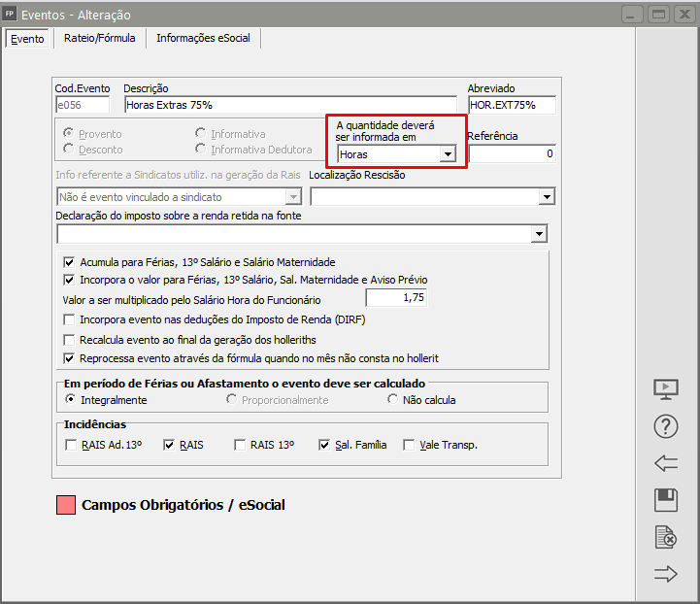Open the quantity unit dropdown showing Horas
The height and width of the screenshot is (604, 700).
click(x=447, y=154)
